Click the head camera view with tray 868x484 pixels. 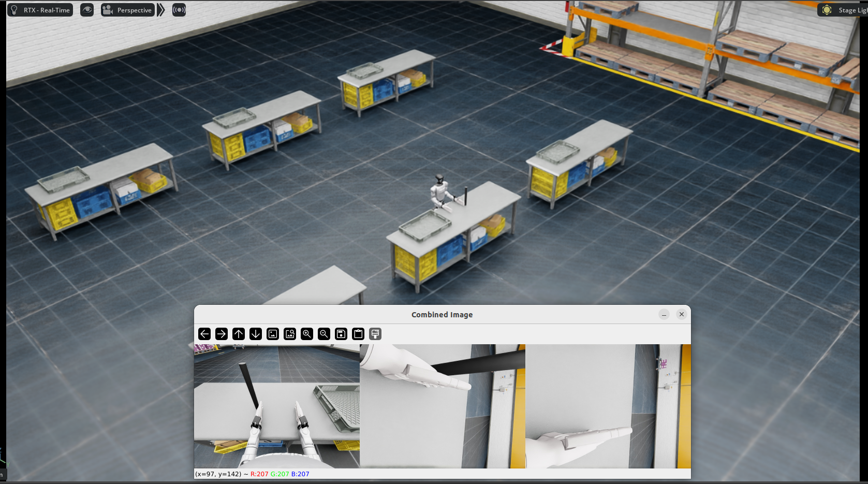276,406
